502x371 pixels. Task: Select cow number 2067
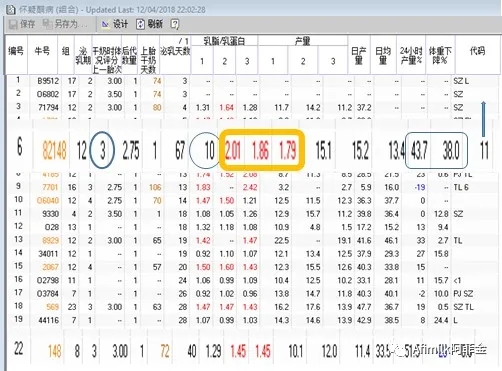pyautogui.click(x=50, y=267)
